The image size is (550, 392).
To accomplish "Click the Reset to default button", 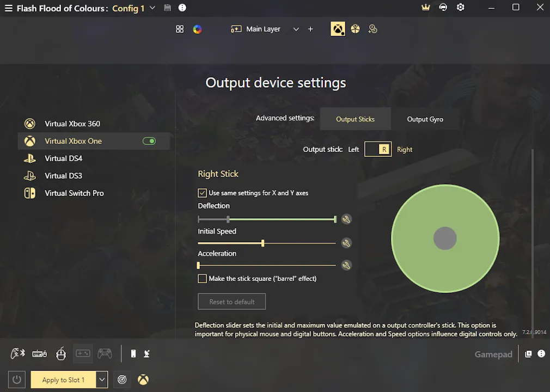I will pos(231,301).
